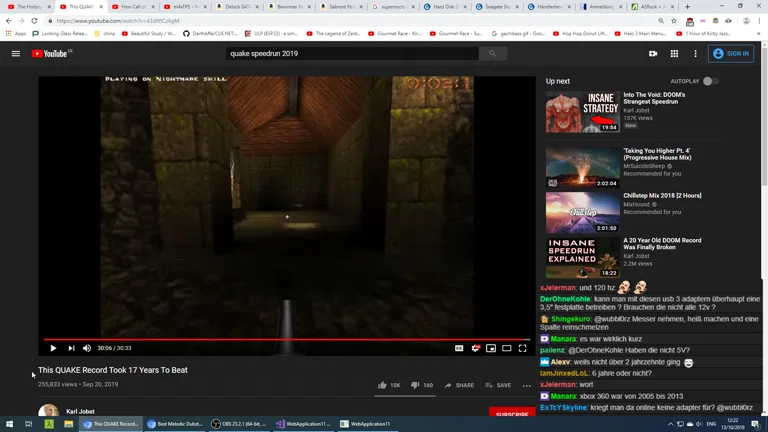This screenshot has width=768, height=432.
Task: Click the SAVE to playlist button
Action: 498,385
